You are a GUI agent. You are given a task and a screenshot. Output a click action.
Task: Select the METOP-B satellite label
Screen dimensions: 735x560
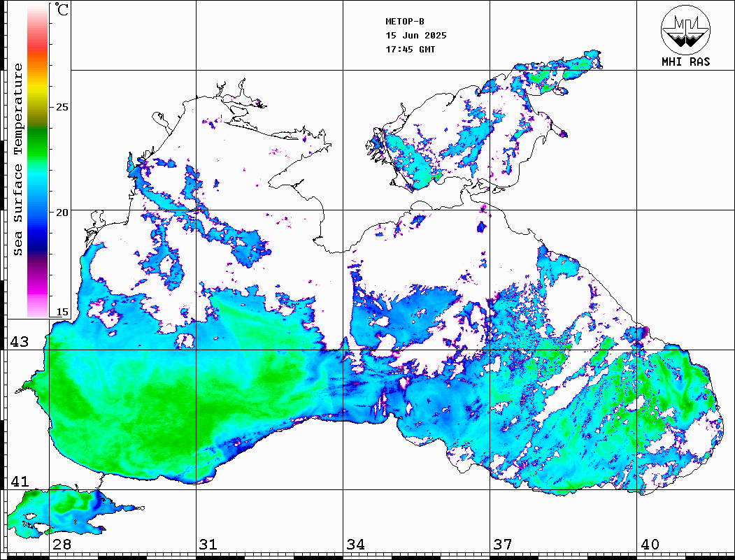coord(404,22)
